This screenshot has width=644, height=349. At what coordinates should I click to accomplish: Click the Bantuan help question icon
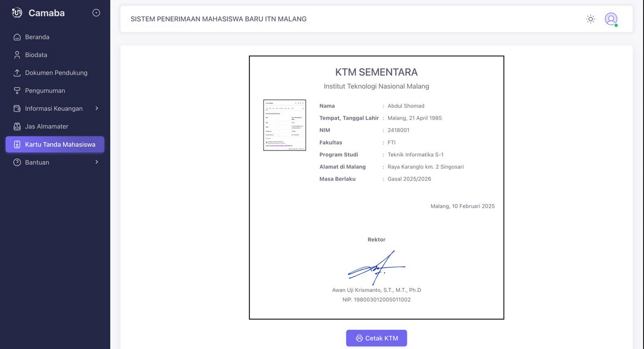pos(17,162)
